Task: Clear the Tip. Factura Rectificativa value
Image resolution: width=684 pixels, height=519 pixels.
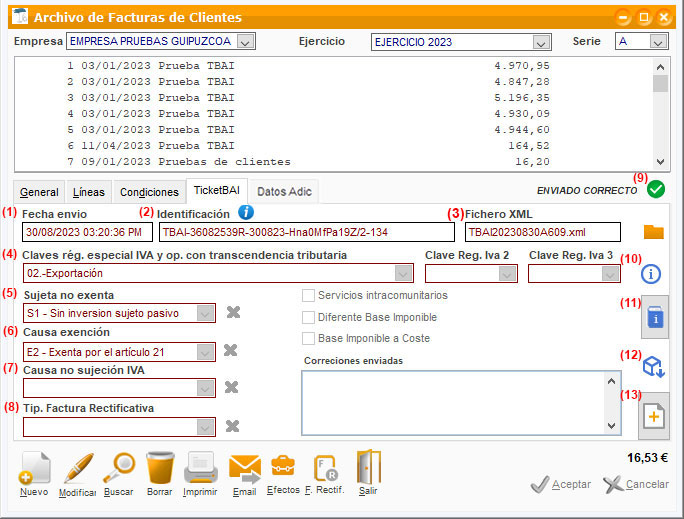Action: (233, 426)
